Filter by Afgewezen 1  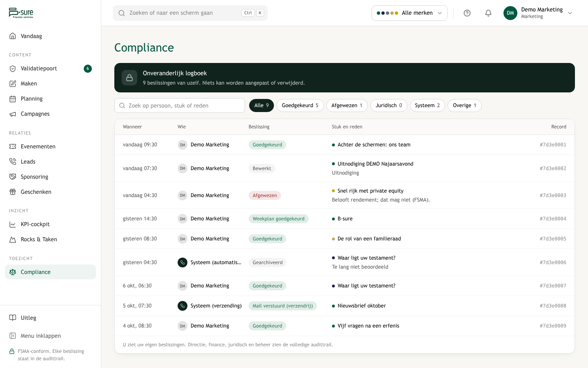click(347, 105)
